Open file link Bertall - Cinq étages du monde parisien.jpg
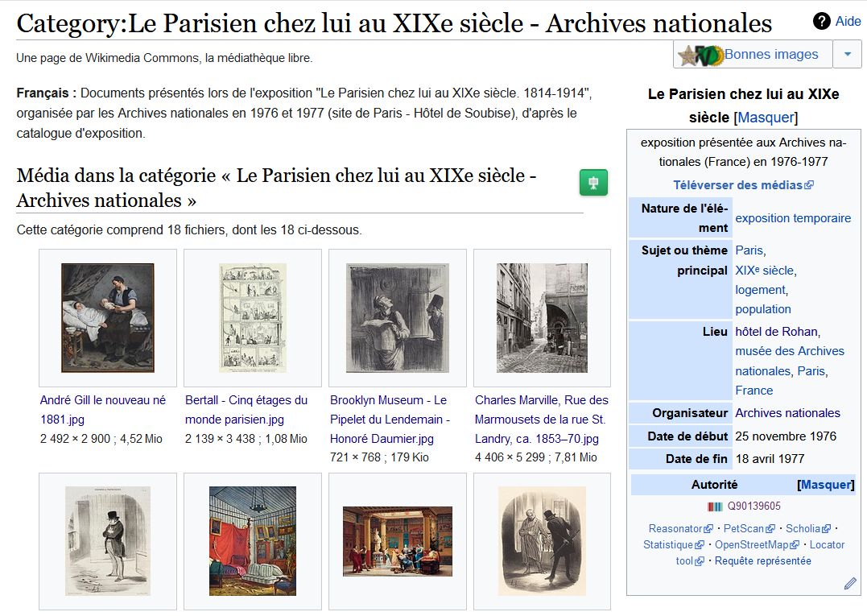This screenshot has height=616, width=867. click(246, 410)
